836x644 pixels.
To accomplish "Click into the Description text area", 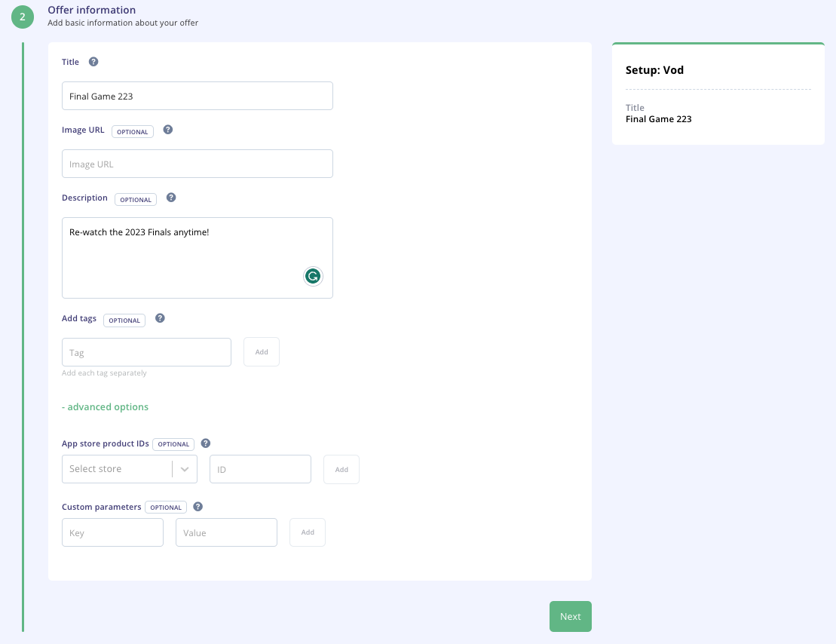I will 198,258.
